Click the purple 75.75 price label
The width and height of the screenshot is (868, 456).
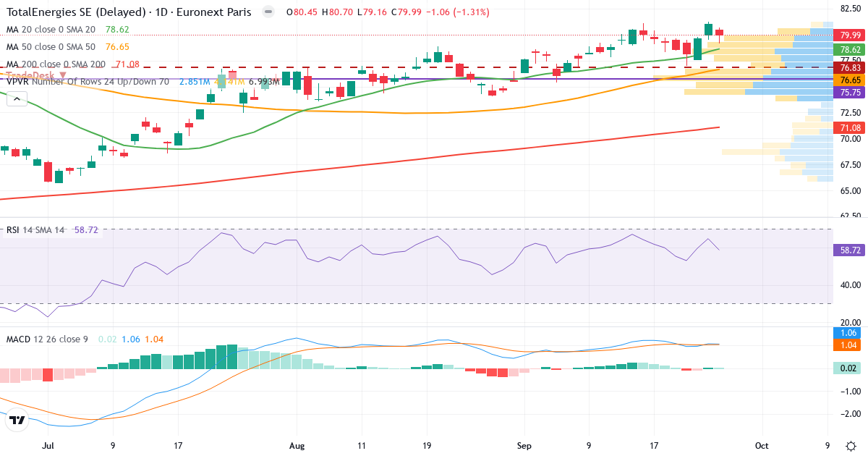pyautogui.click(x=851, y=93)
